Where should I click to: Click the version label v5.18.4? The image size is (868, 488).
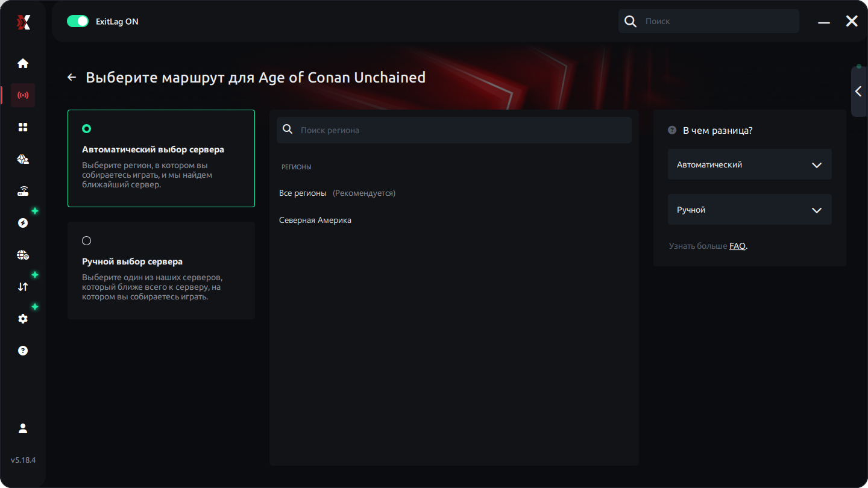[23, 460]
